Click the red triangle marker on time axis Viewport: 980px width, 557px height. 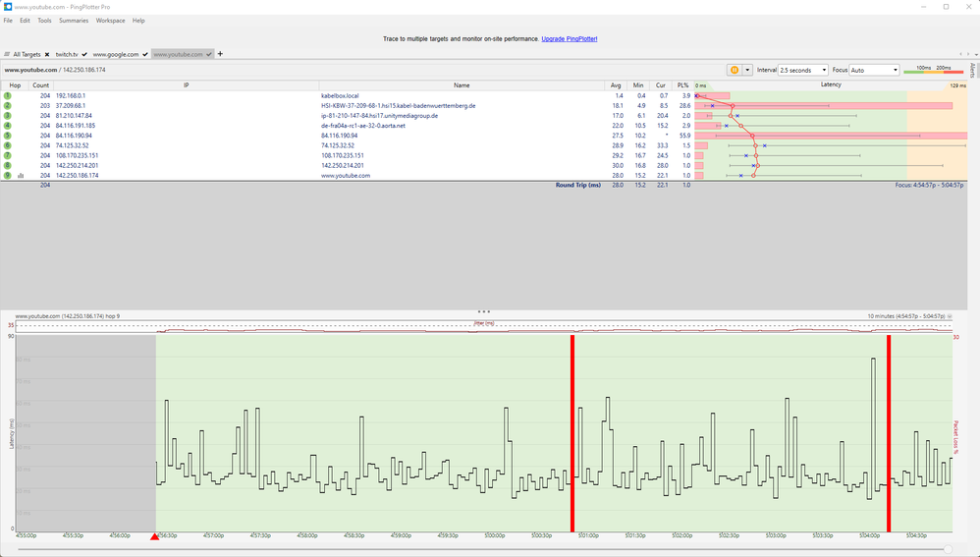(x=154, y=536)
